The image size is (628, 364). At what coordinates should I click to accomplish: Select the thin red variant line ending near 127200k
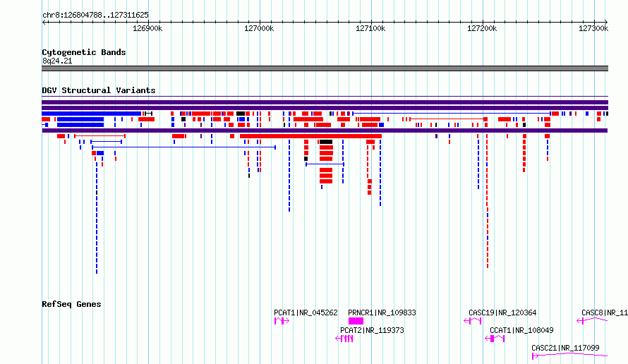point(447,119)
